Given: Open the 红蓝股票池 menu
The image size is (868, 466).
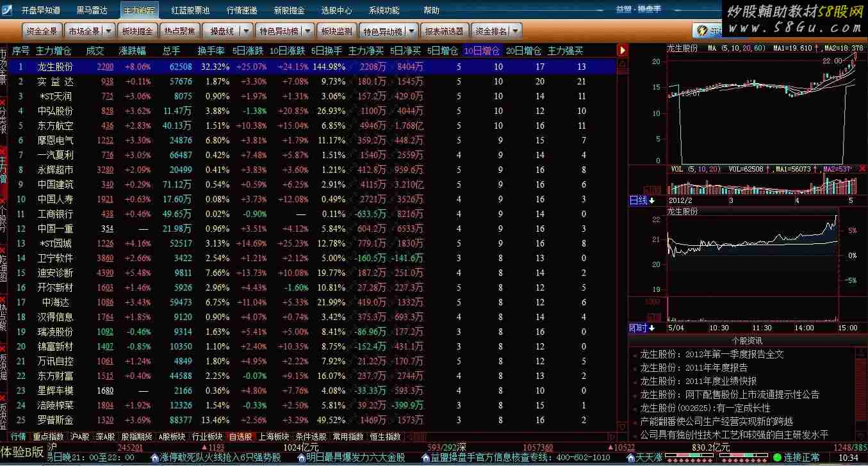Looking at the screenshot, I should (x=191, y=11).
